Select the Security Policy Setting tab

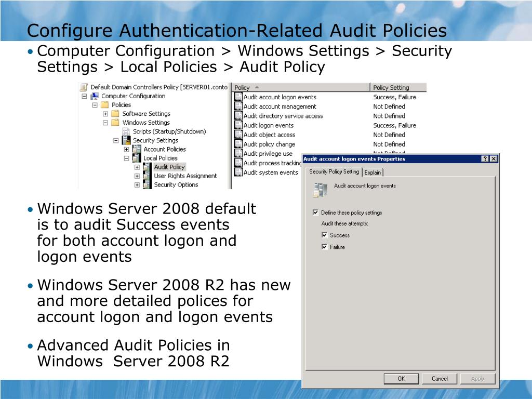pos(334,171)
